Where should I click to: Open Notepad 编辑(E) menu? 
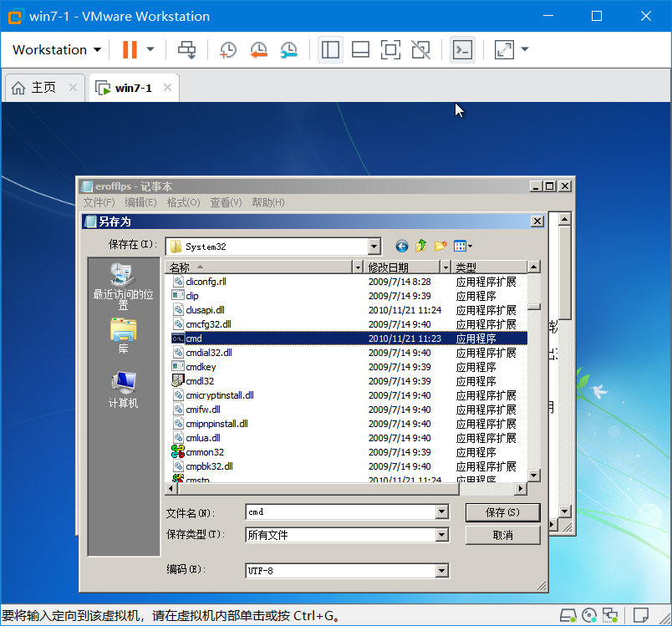(x=140, y=202)
